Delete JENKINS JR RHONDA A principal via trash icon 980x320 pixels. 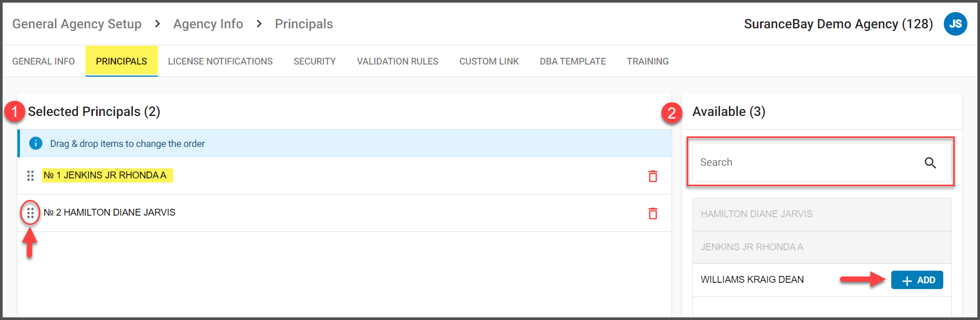652,176
